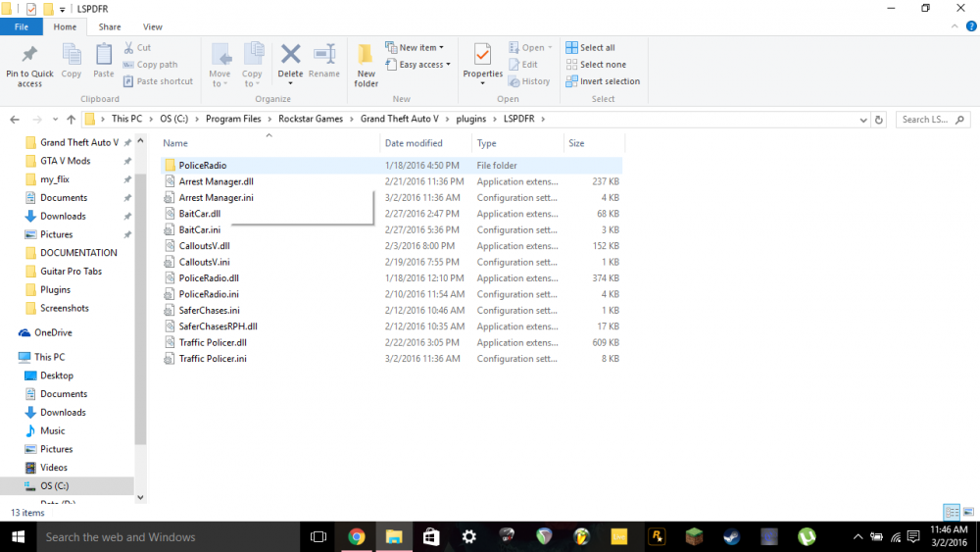Viewport: 980px width, 552px height.
Task: Click History in the ribbon
Action: (529, 81)
